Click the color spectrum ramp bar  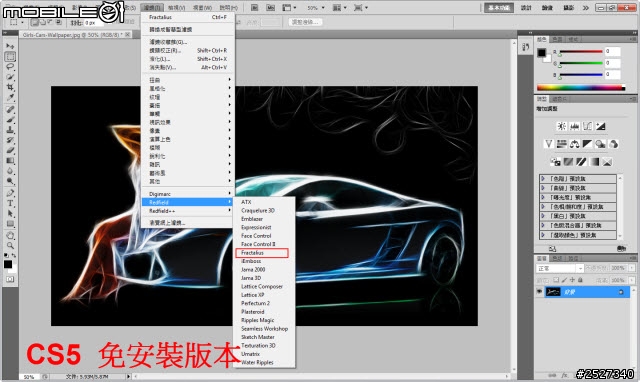tap(581, 87)
